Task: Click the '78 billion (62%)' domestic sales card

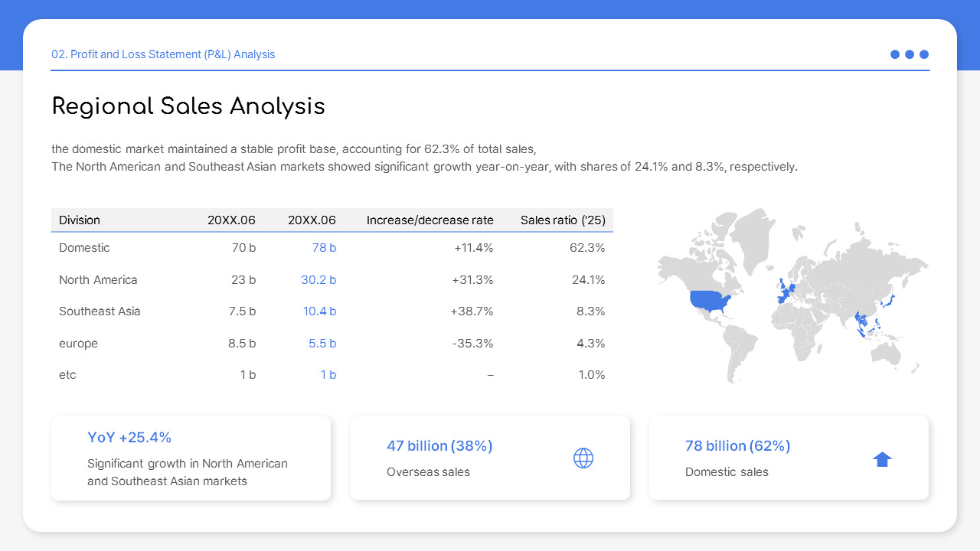Action: click(x=737, y=445)
